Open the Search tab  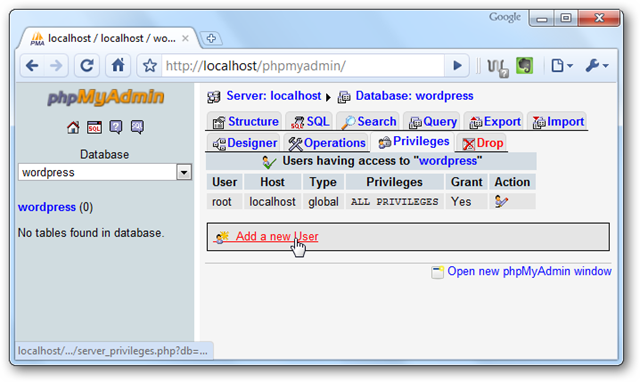click(x=368, y=121)
